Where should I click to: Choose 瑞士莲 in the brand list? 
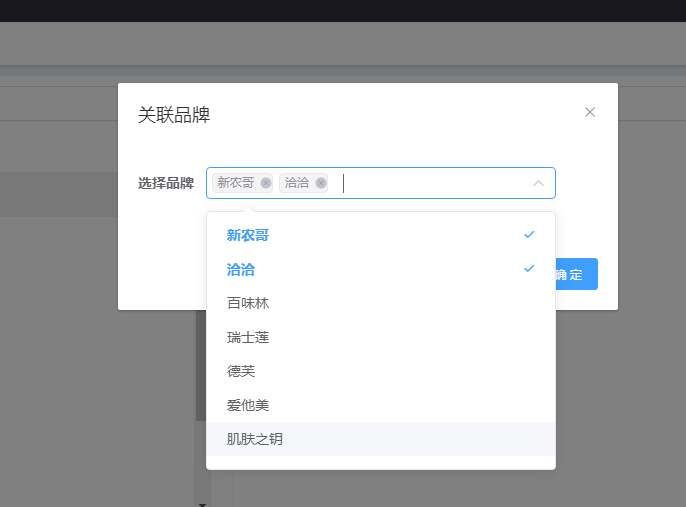(x=248, y=337)
